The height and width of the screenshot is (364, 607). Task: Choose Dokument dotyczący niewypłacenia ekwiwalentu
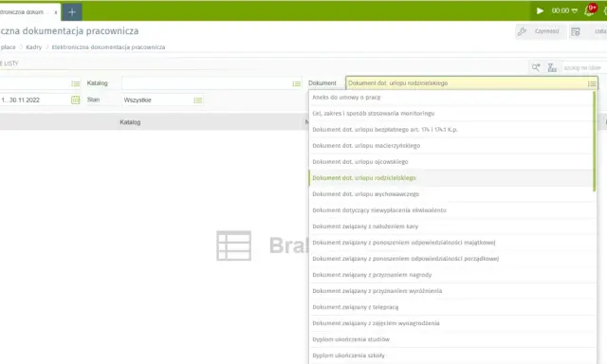tap(451, 210)
